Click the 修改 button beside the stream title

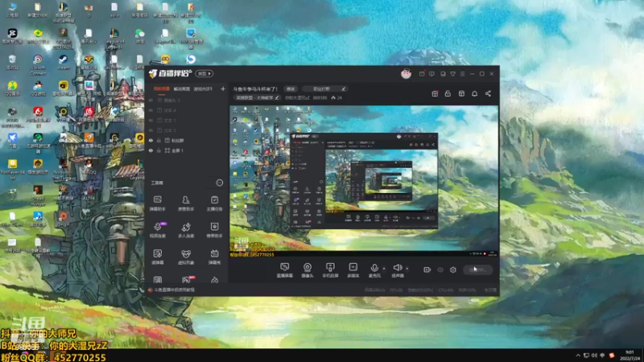point(291,88)
